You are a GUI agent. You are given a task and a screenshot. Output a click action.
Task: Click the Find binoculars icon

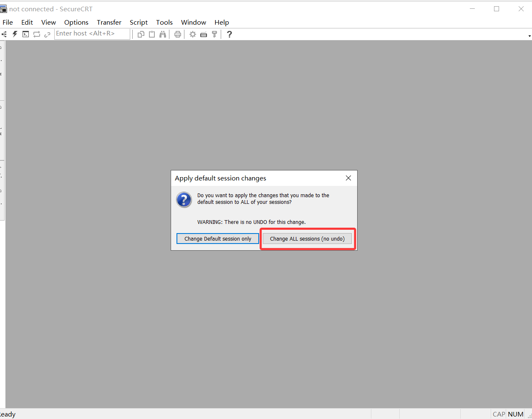pyautogui.click(x=163, y=34)
